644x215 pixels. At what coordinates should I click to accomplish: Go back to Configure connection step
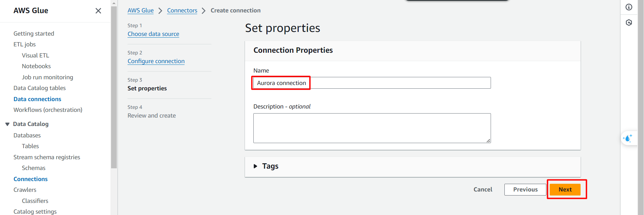(x=156, y=61)
